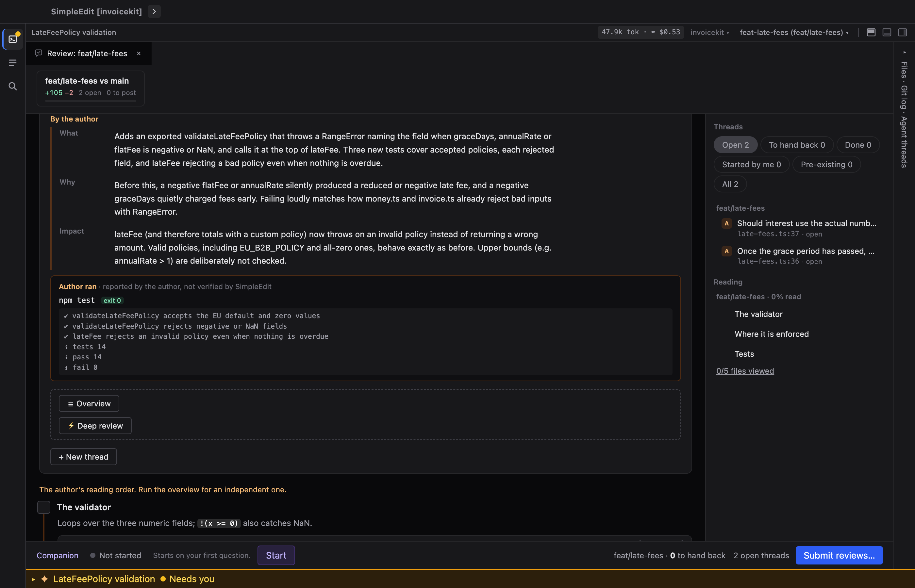Toggle the top panel layout icon
Image resolution: width=915 pixels, height=588 pixels.
(871, 32)
